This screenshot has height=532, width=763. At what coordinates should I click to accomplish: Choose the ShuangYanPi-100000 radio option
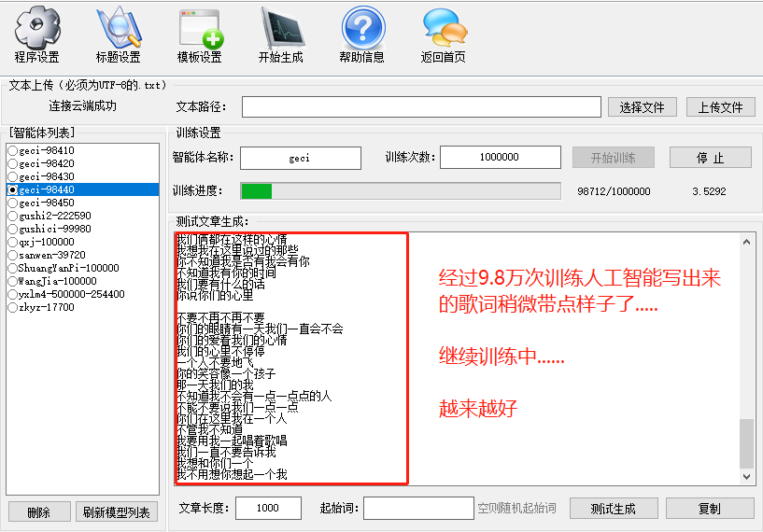tap(13, 268)
